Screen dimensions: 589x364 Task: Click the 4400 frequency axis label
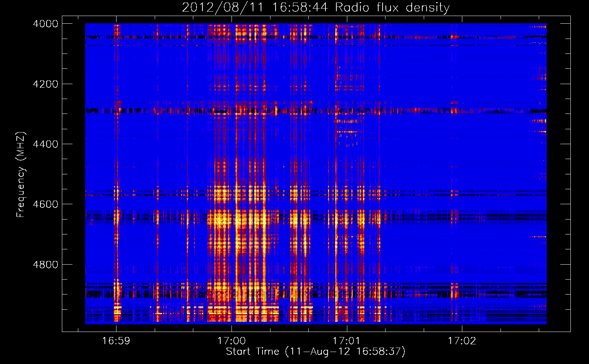[x=46, y=144]
